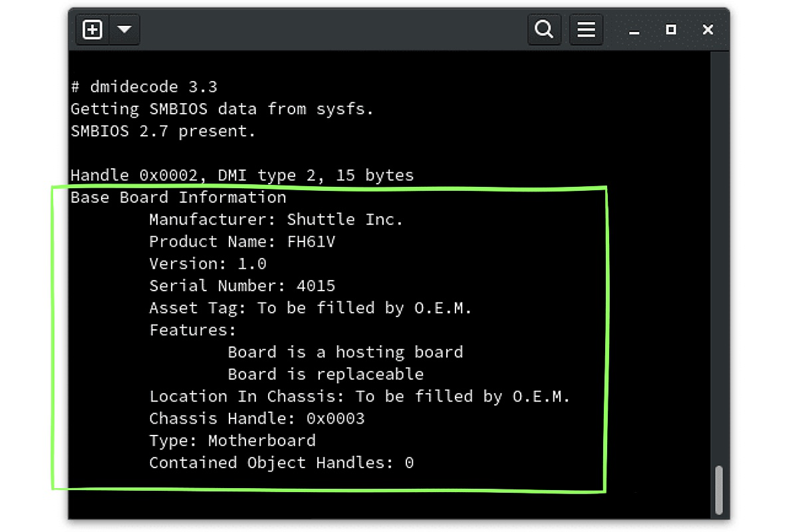Expand the new tab dropdown arrow
The height and width of the screenshot is (532, 798).
point(124,30)
